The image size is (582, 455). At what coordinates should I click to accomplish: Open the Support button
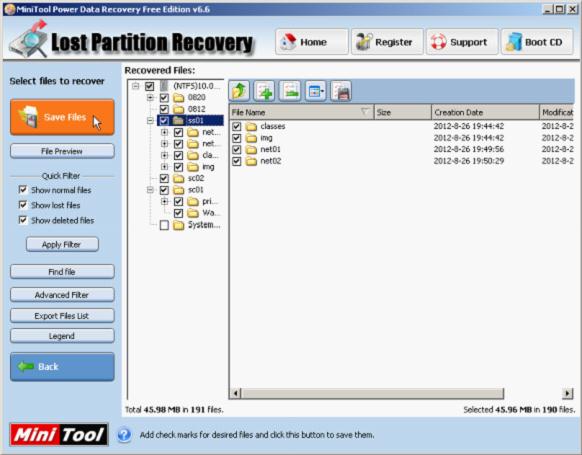(x=462, y=42)
